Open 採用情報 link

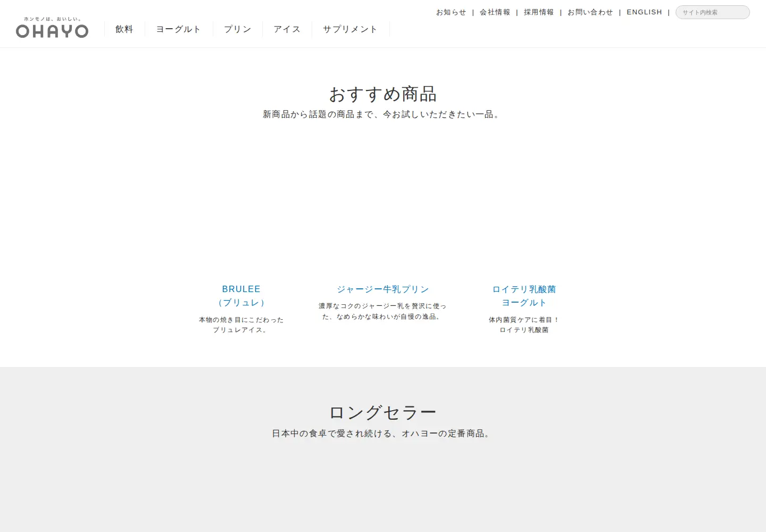pos(539,12)
